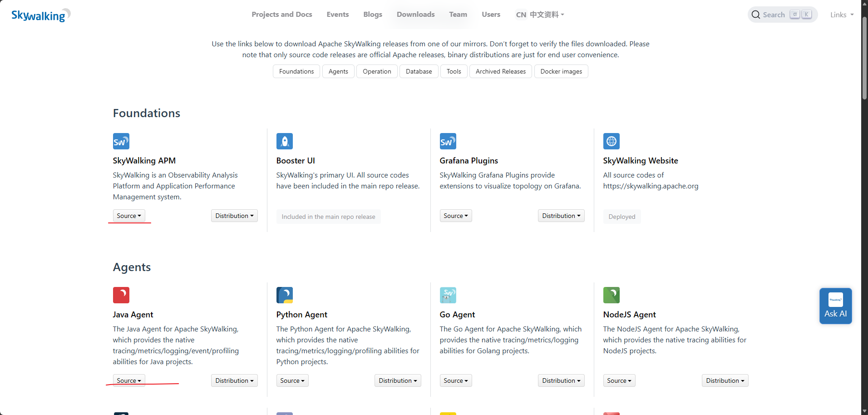
Task: Click the Booster UI rocket icon
Action: click(x=285, y=141)
